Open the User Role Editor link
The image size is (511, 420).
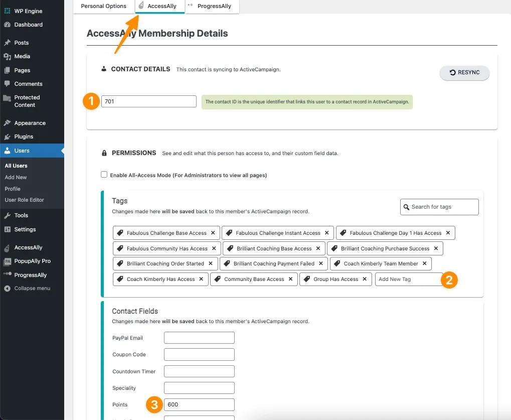(x=24, y=200)
